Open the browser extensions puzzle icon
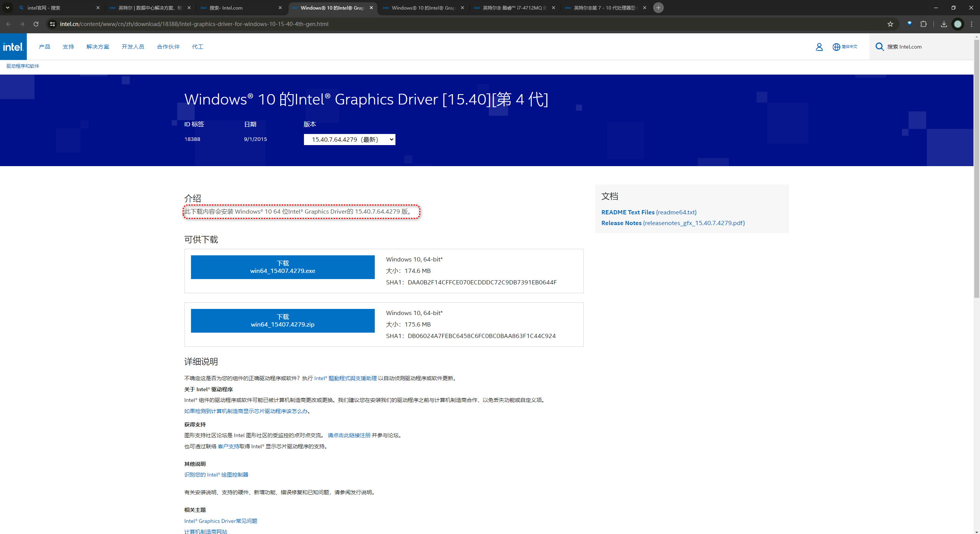The height and width of the screenshot is (534, 980). coord(923,24)
